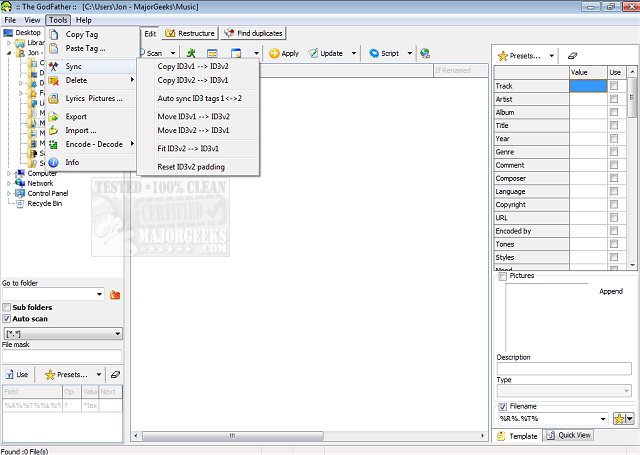Open the Help menu
640x455 pixels.
pos(84,20)
